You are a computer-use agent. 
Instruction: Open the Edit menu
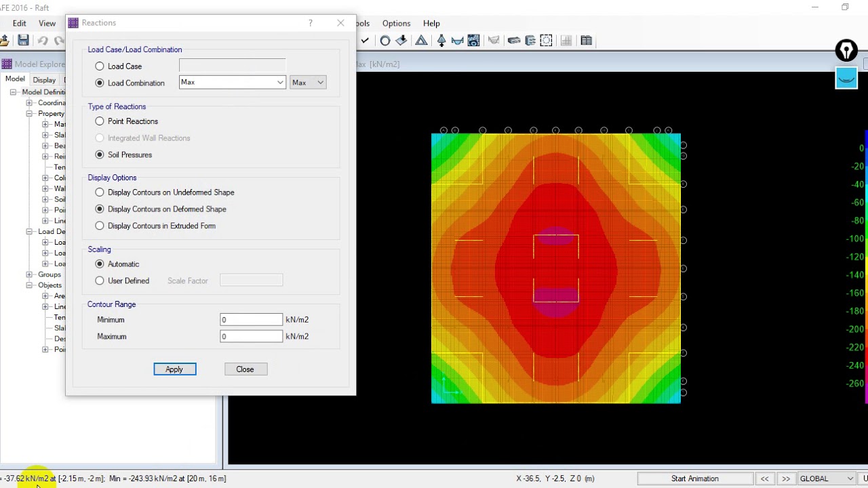tap(19, 23)
